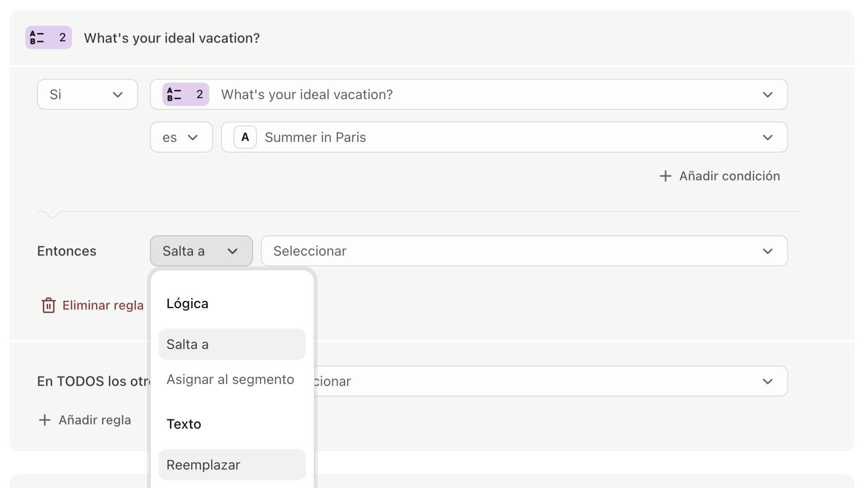Expand the 'es' operator dropdown

pos(181,137)
